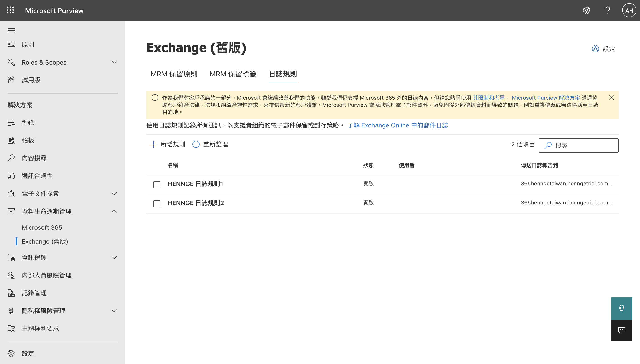This screenshot has height=364, width=640.
Task: Select the 日誌規則 tab
Action: (x=283, y=74)
